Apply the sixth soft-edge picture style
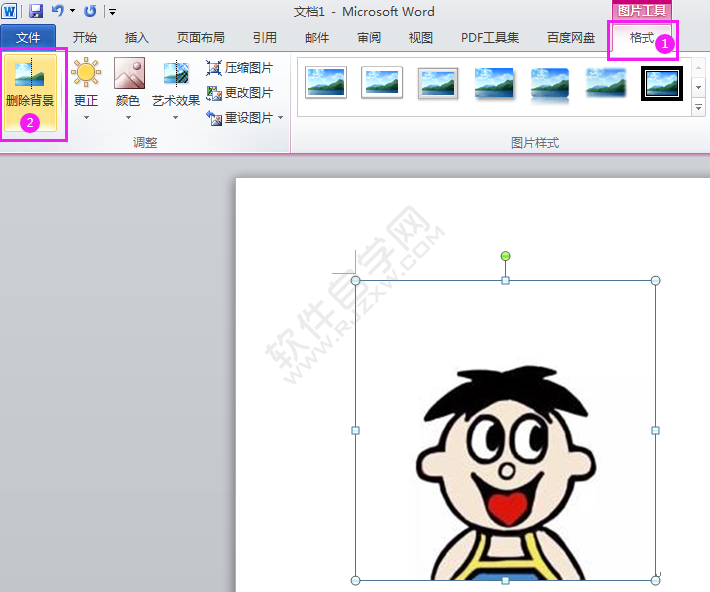The width and height of the screenshot is (710, 592). coord(606,83)
